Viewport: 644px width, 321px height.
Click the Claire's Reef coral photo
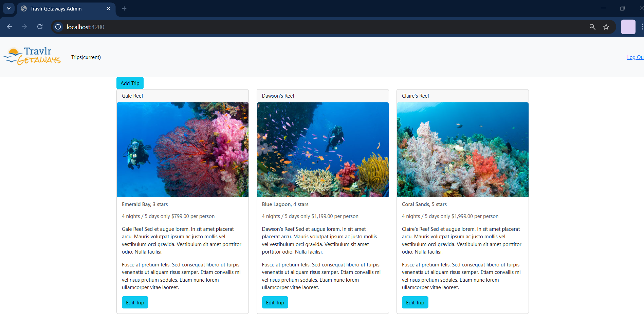coord(462,149)
